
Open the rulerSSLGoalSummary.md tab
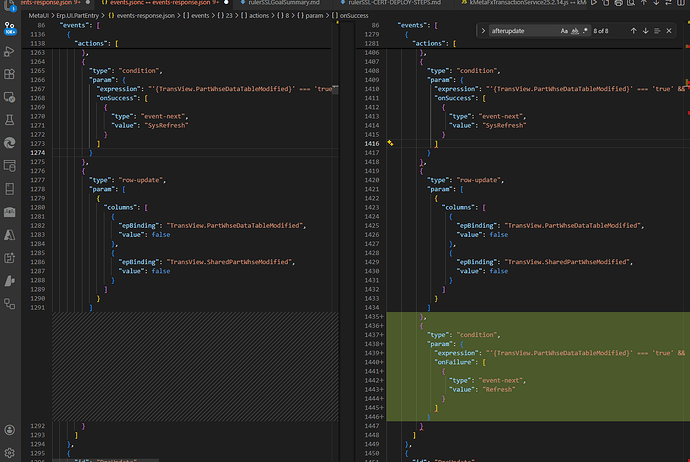284,3
